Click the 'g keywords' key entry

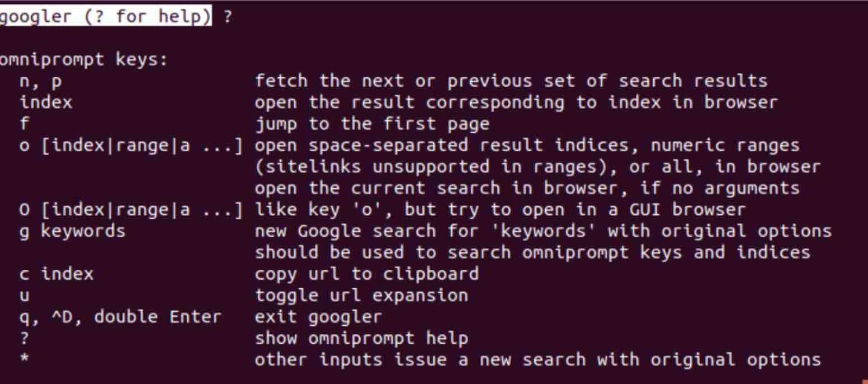point(73,231)
